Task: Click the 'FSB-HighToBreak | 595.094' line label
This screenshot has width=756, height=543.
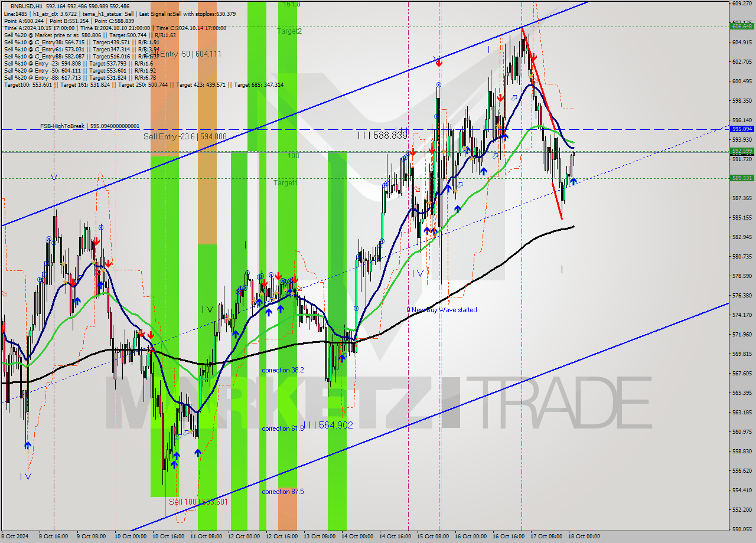Action: click(x=90, y=126)
